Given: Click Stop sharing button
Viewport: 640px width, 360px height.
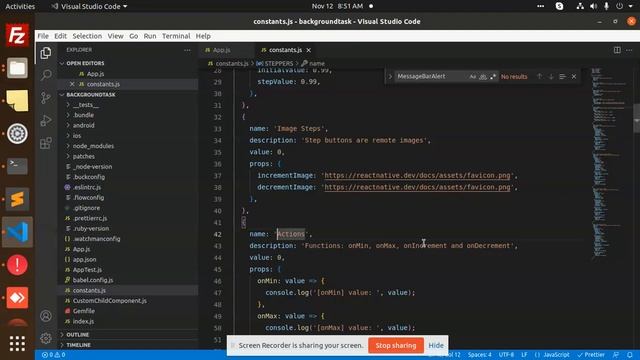Looking at the screenshot, I should [x=396, y=345].
